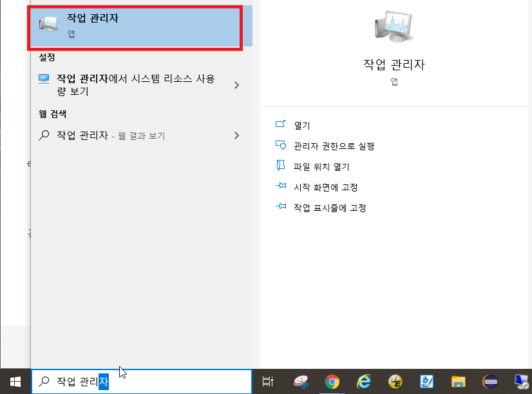Click the monitor icon beside the 시스템 리소스 setting result
This screenshot has height=394, width=532.
[44, 79]
